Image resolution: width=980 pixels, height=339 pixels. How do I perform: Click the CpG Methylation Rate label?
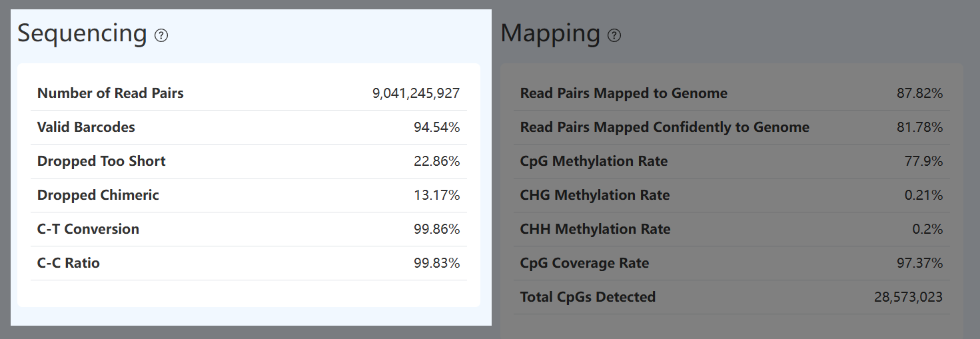[x=594, y=161]
